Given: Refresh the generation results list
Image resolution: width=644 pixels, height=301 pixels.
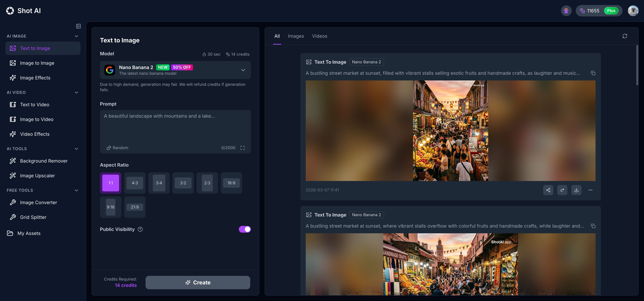Looking at the screenshot, I should click(x=625, y=36).
